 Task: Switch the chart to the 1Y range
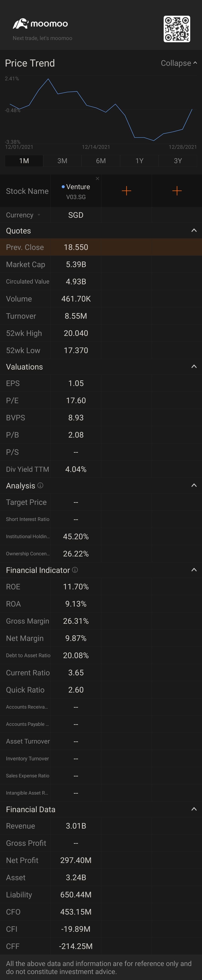(140, 161)
